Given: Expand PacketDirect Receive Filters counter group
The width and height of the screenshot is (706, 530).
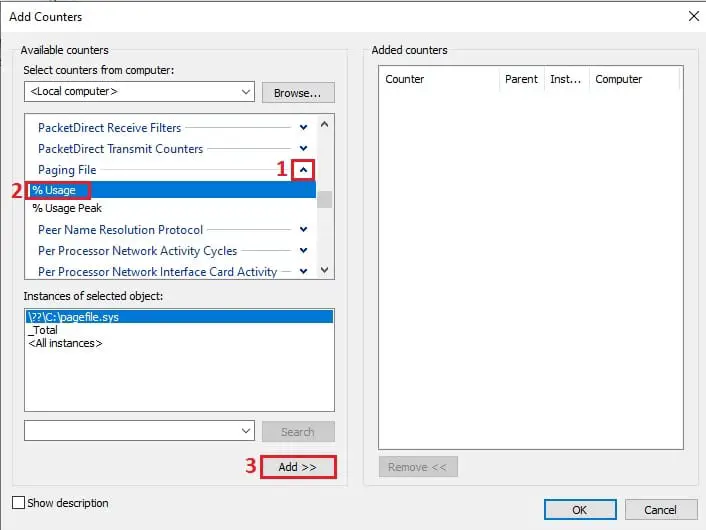Looking at the screenshot, I should tap(303, 127).
